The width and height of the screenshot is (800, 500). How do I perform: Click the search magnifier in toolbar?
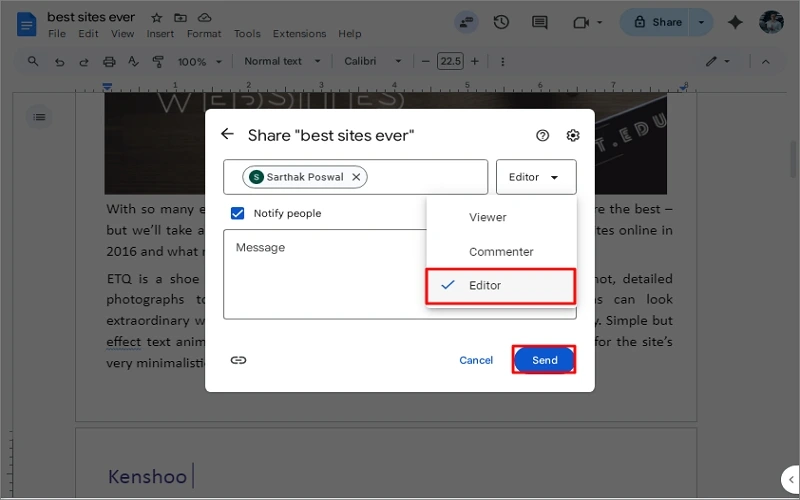33,61
